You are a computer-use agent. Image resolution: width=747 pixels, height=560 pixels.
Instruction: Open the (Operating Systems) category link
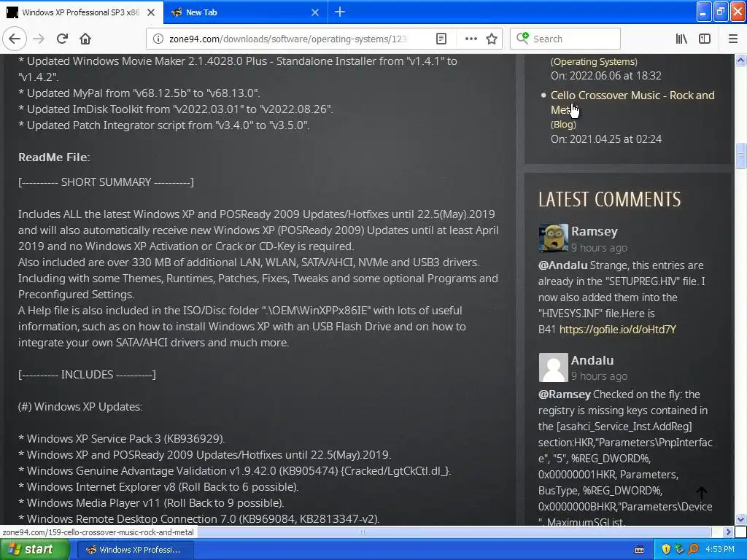pos(594,61)
